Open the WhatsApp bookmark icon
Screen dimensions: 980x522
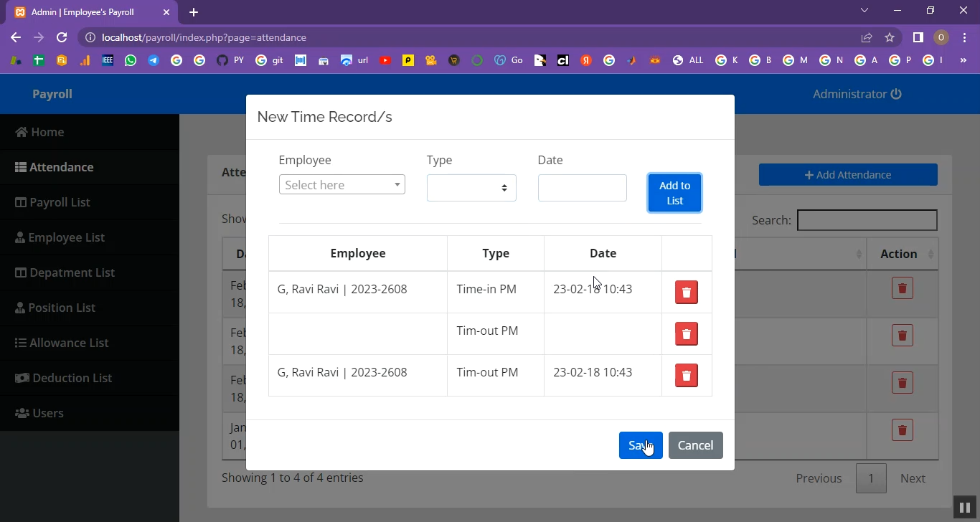pos(131,61)
